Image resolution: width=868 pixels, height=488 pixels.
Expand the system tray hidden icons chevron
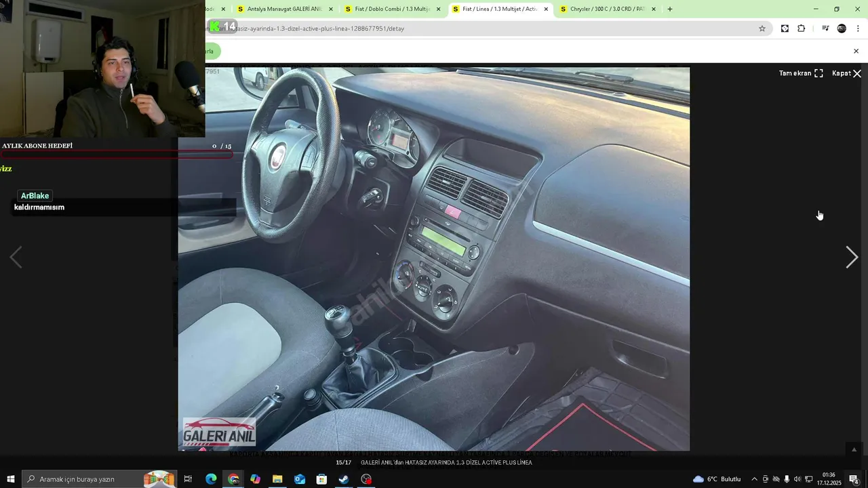click(x=754, y=479)
